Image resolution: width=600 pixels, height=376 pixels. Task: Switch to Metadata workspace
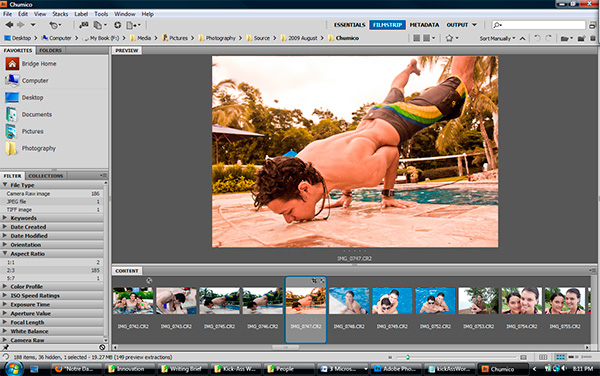[424, 25]
